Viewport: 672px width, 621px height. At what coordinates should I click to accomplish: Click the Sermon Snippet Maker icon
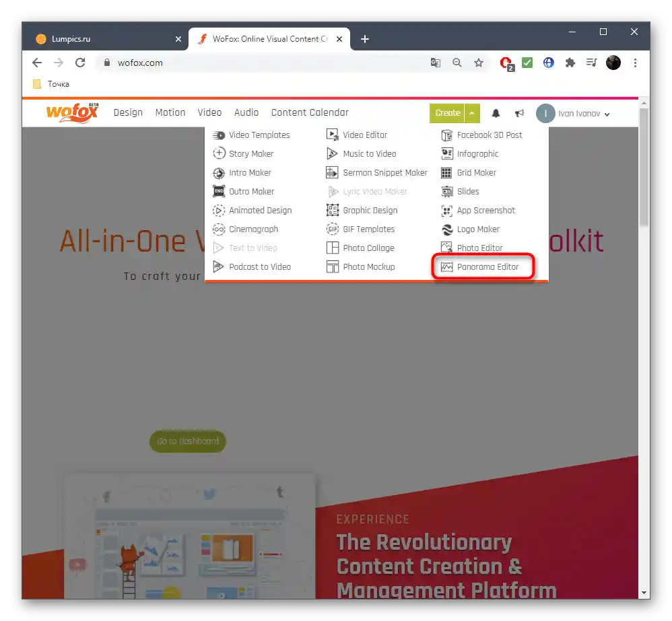point(333,173)
